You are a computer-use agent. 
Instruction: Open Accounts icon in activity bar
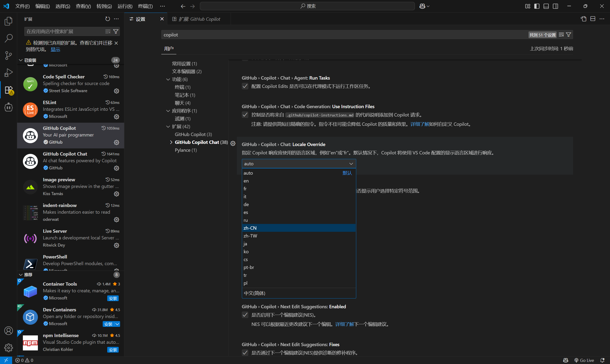click(8, 331)
